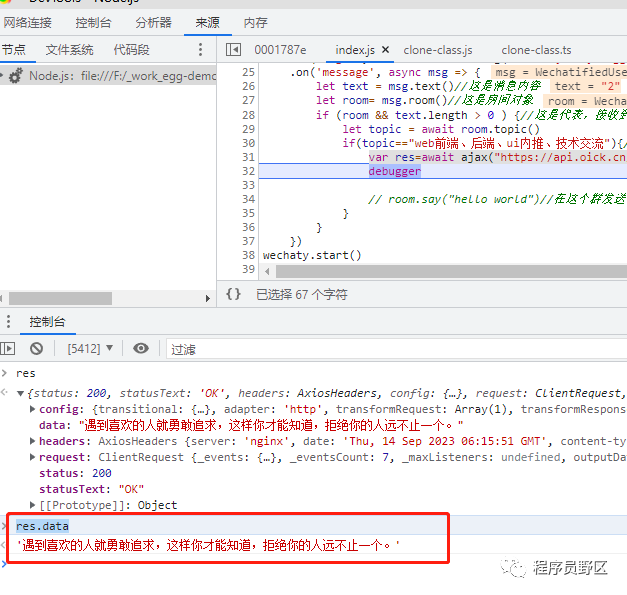Open the 代码段 sidebar tab
Screen dimensions: 627x595
(x=131, y=50)
